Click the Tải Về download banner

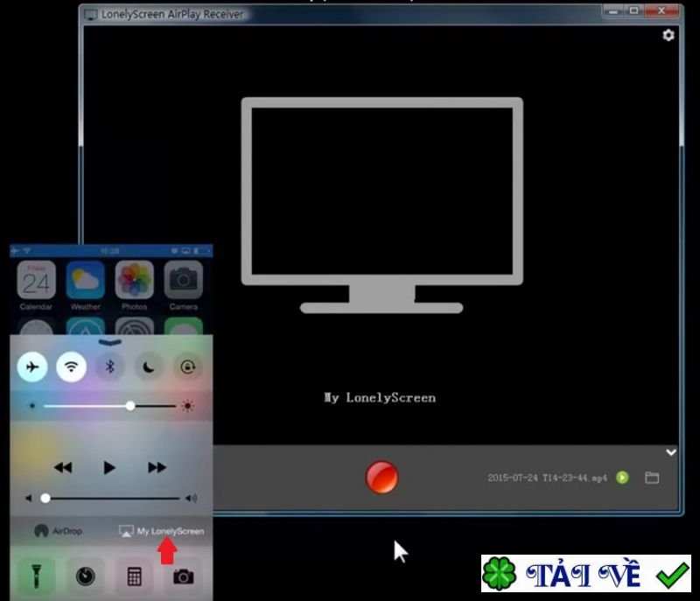coord(585,573)
